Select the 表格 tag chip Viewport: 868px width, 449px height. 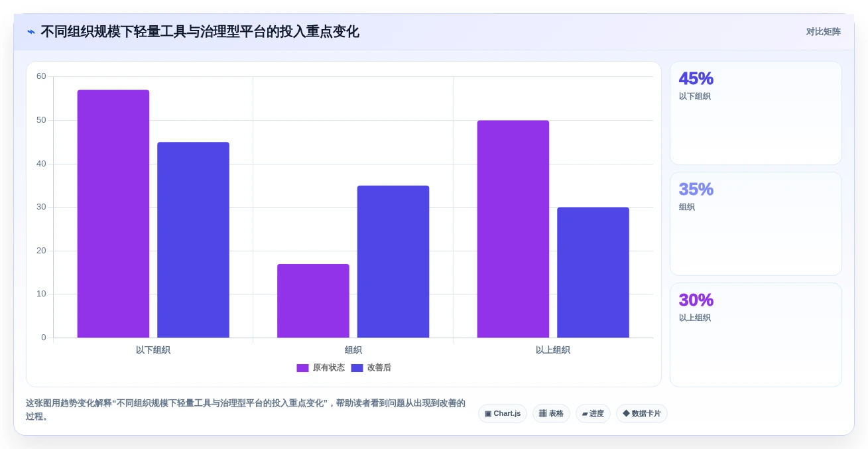tap(551, 414)
